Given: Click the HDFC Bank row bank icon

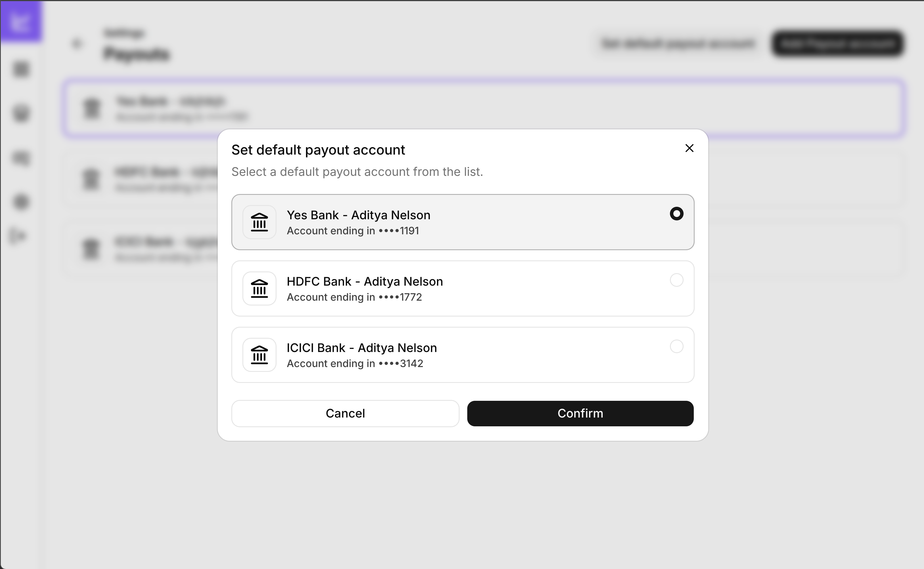Looking at the screenshot, I should click(x=259, y=288).
